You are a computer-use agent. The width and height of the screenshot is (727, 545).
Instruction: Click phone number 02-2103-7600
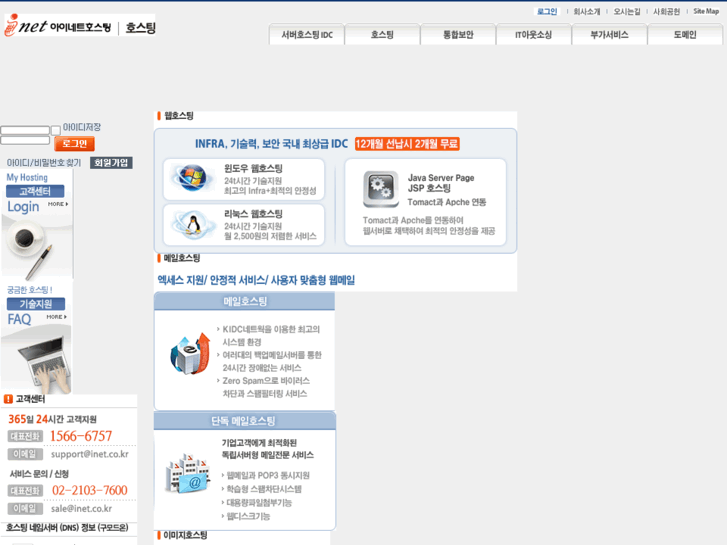click(x=89, y=490)
